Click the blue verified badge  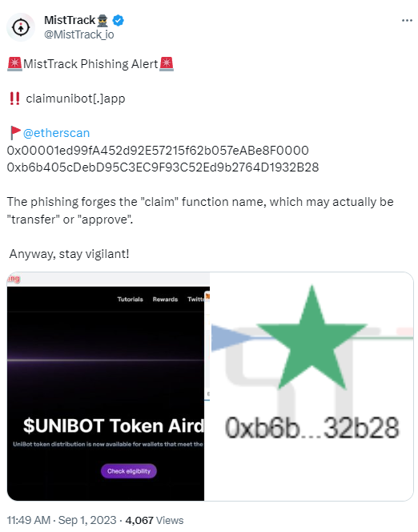[x=118, y=21]
